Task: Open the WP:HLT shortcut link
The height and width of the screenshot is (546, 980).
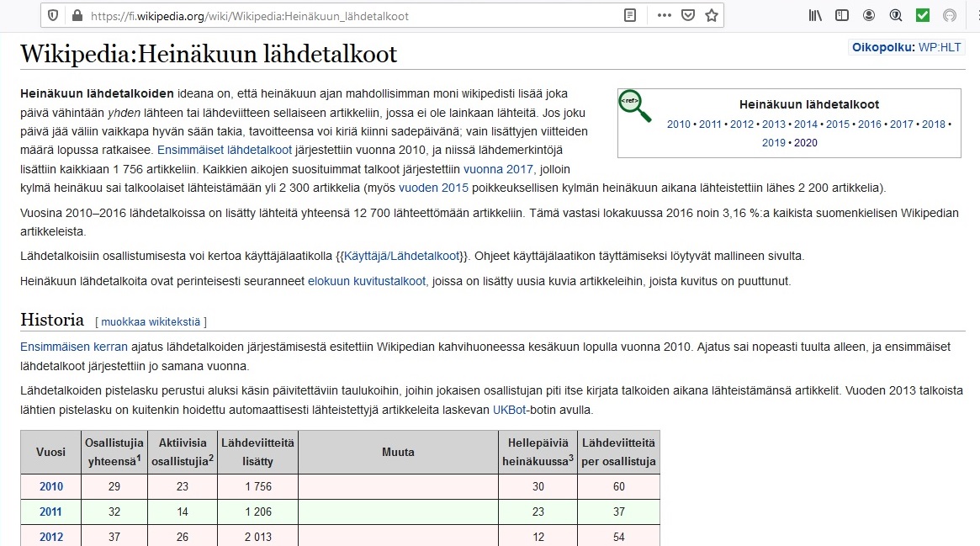Action: [940, 47]
